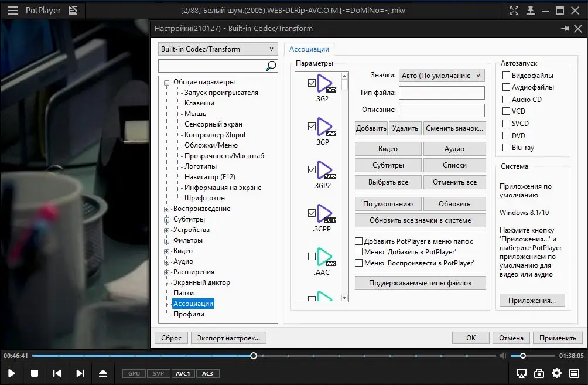Switch to the Ассоциации tab
The width and height of the screenshot is (588, 385).
pyautogui.click(x=309, y=49)
